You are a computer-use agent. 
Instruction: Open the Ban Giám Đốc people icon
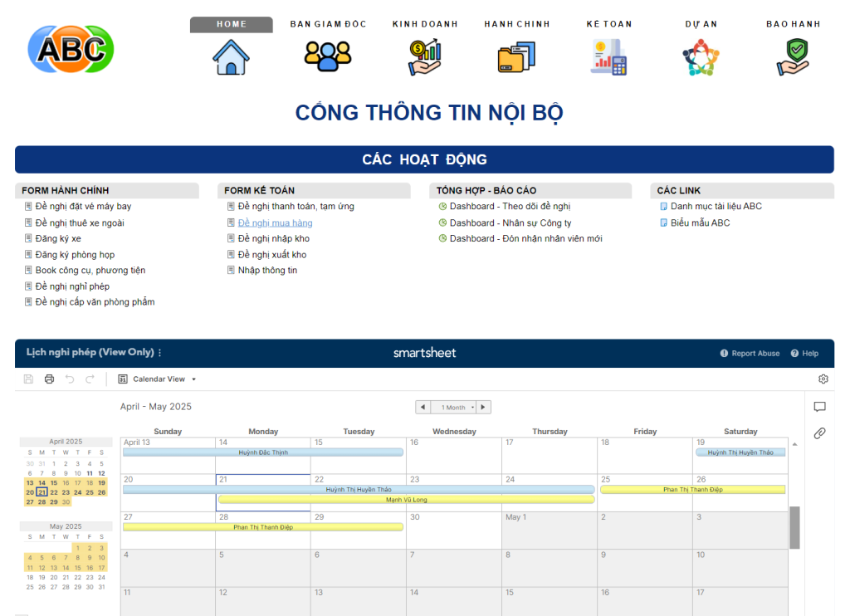[328, 56]
